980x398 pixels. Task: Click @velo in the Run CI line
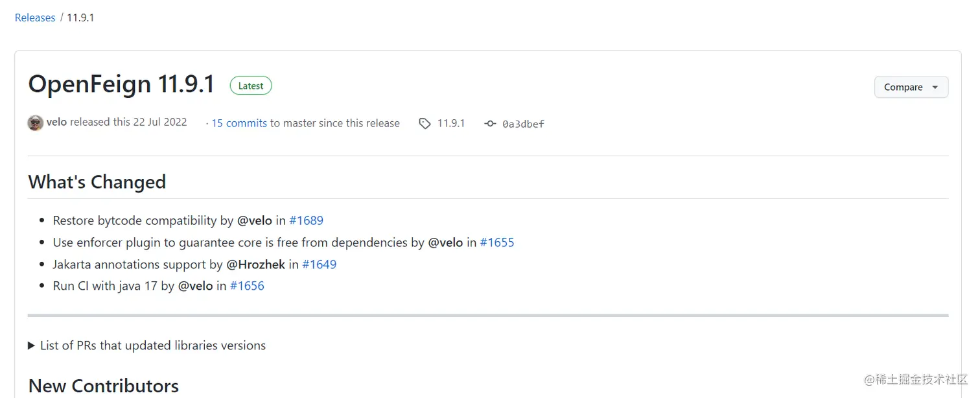click(196, 286)
